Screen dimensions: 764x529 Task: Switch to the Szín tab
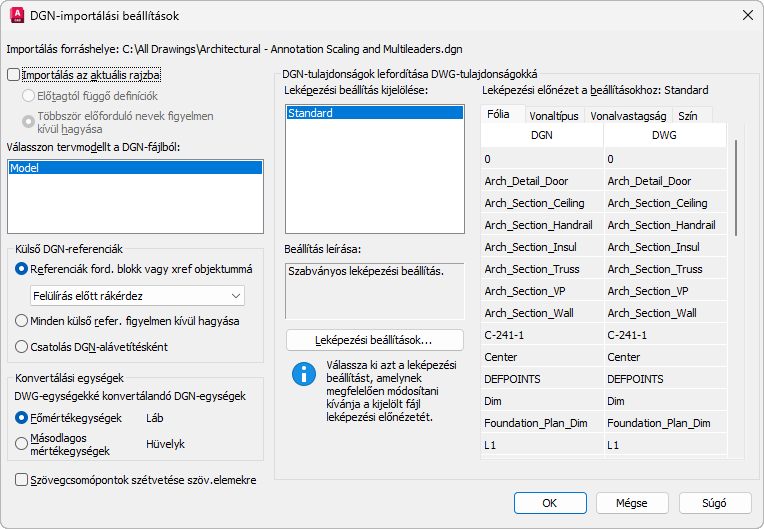coord(688,116)
